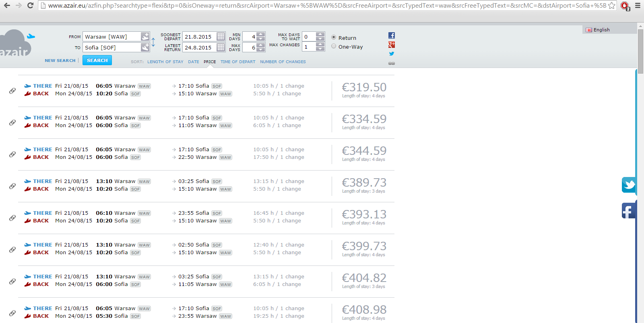Click the page vertical scrollbar thumb
Viewport: 644px width, 323px height.
click(x=640, y=51)
